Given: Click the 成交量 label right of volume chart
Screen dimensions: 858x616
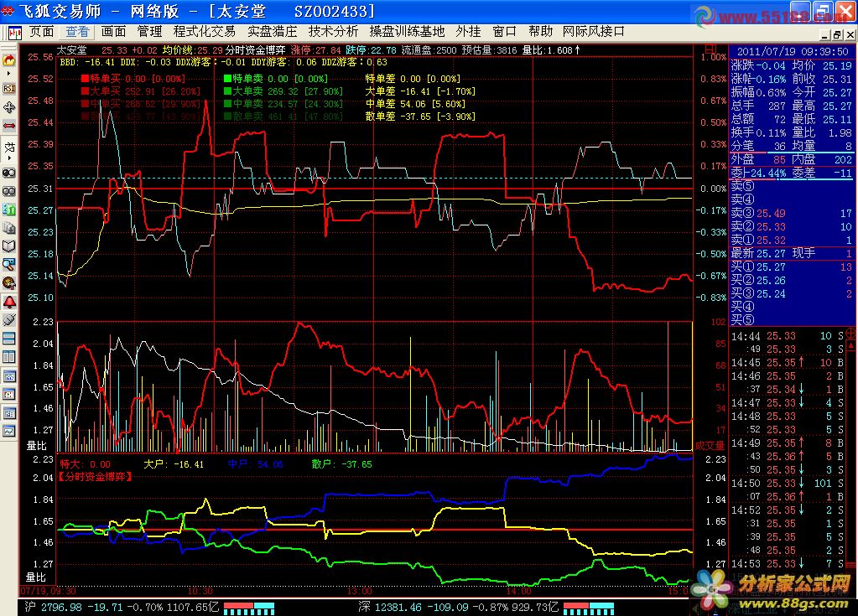Looking at the screenshot, I should click(710, 446).
